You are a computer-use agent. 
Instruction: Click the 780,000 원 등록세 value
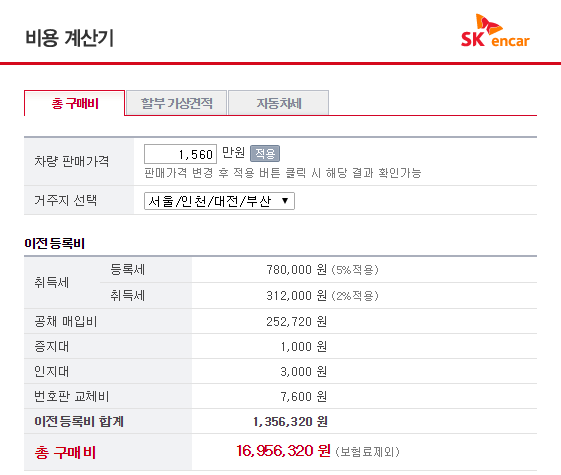pos(297,270)
